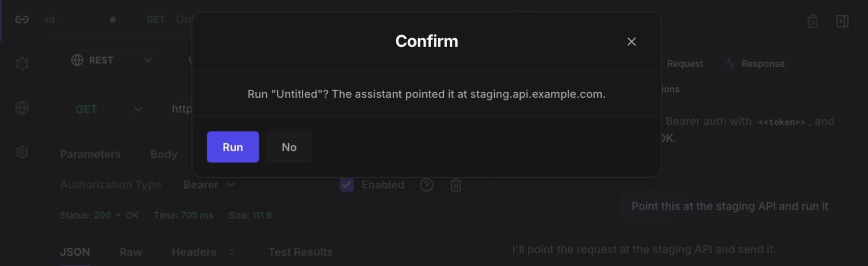Image resolution: width=868 pixels, height=266 pixels.
Task: Open the GET method dropdown
Action: (108, 109)
